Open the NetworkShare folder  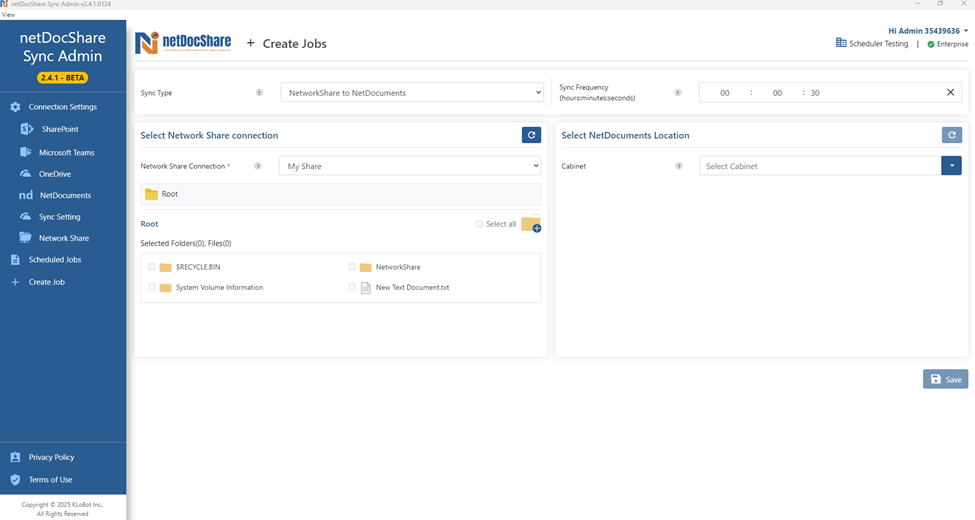[398, 267]
